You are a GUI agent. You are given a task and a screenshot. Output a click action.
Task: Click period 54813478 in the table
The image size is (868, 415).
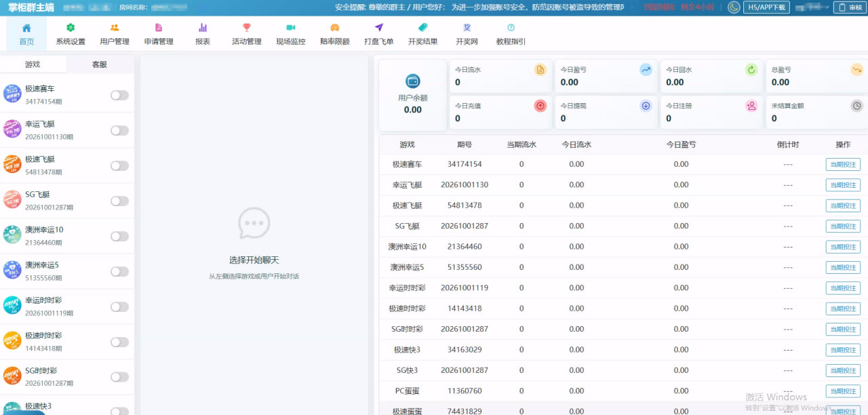[465, 205]
